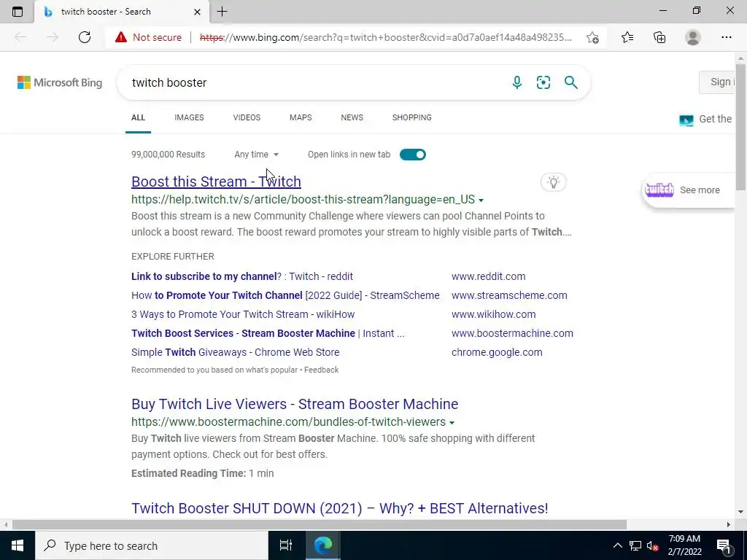Image resolution: width=747 pixels, height=560 pixels.
Task: Open the tab actions menu icon
Action: (x=18, y=12)
